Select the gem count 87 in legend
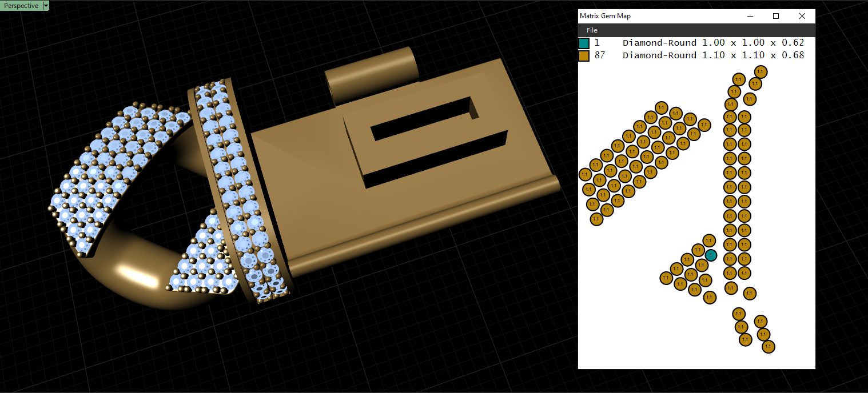 click(x=600, y=55)
